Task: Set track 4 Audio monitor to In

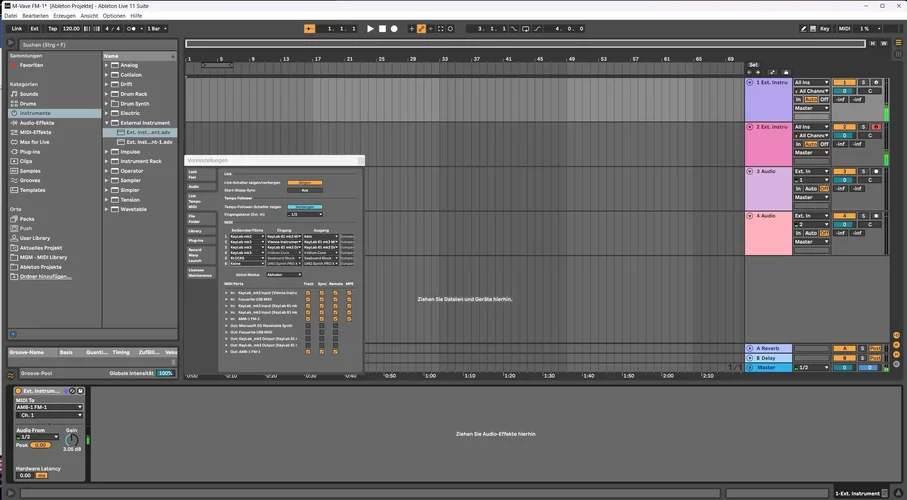Action: [x=799, y=233]
